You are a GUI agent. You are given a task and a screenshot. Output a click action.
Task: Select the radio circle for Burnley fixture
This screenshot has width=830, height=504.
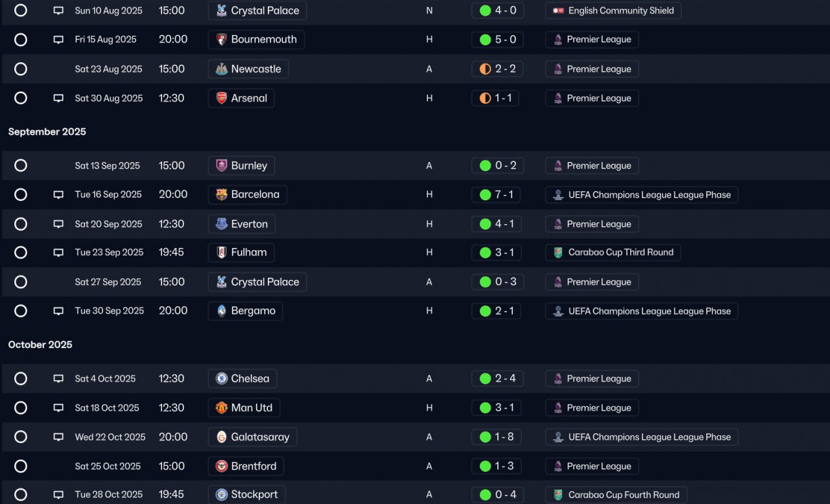(21, 166)
